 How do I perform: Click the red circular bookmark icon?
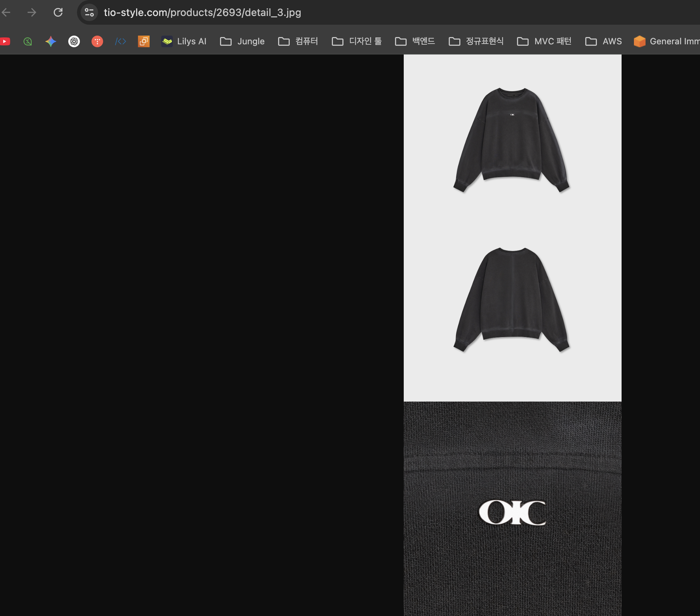click(x=97, y=41)
